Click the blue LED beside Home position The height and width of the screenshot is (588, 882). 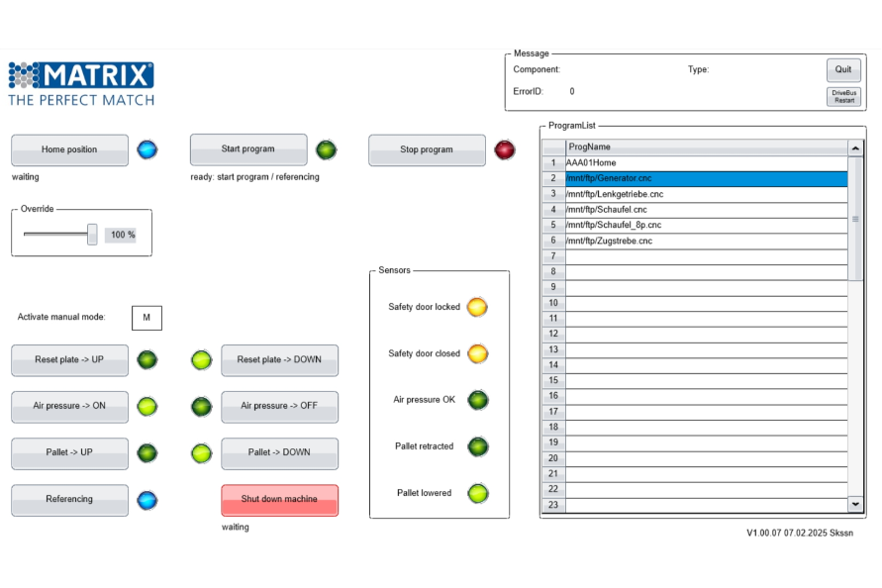click(x=147, y=150)
